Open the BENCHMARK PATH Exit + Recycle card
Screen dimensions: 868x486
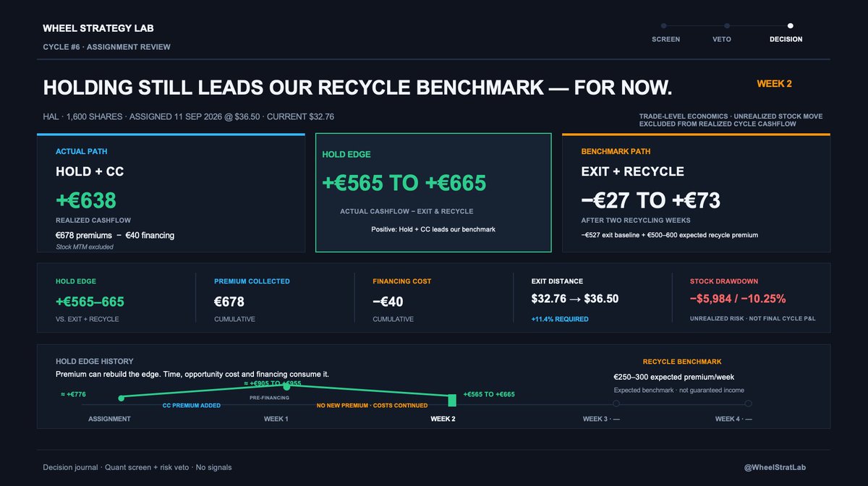(x=696, y=192)
